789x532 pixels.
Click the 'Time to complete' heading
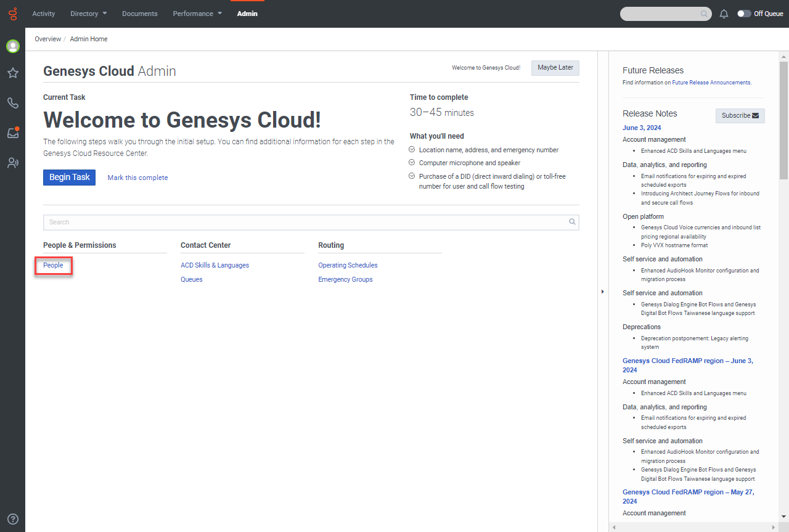pos(439,97)
